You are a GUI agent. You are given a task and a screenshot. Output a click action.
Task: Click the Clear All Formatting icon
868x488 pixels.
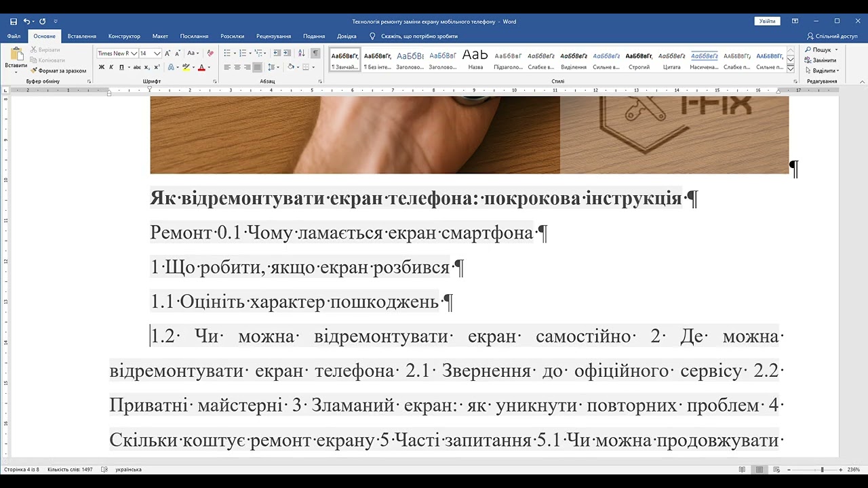tap(210, 53)
